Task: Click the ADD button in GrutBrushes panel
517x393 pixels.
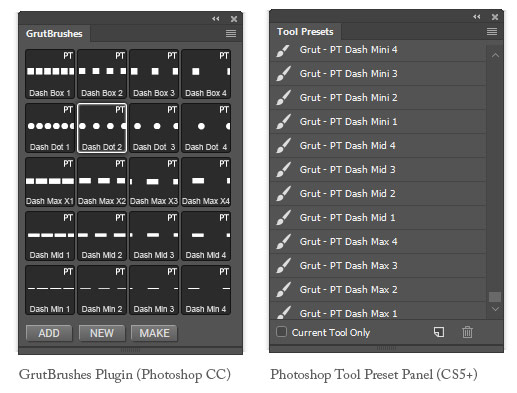Action: [x=49, y=333]
